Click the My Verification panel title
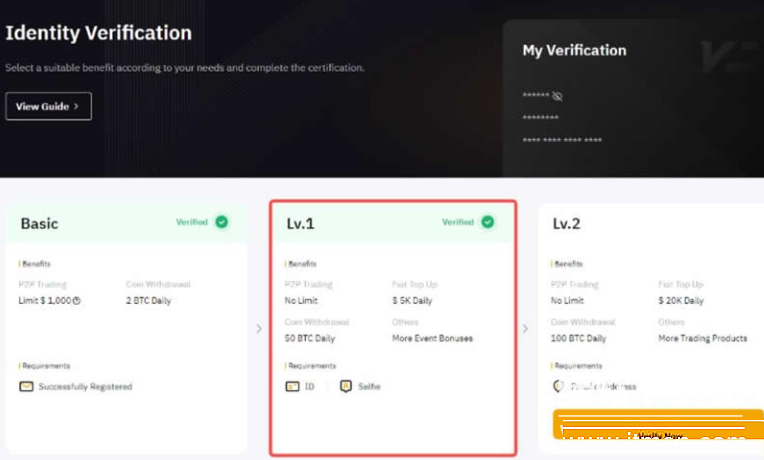This screenshot has height=460, width=764. coord(574,50)
